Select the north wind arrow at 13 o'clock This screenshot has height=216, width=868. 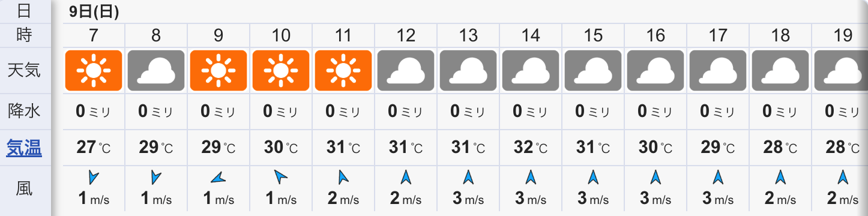pos(468,177)
